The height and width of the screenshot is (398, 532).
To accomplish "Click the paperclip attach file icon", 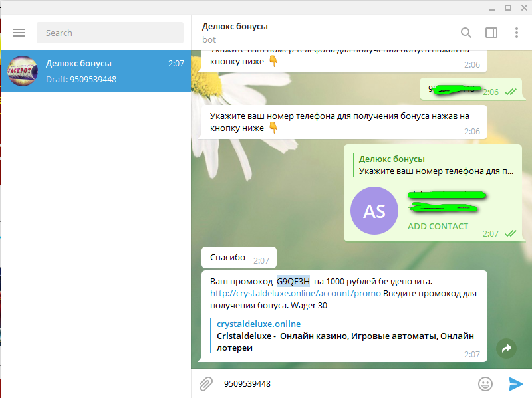I will coord(206,384).
